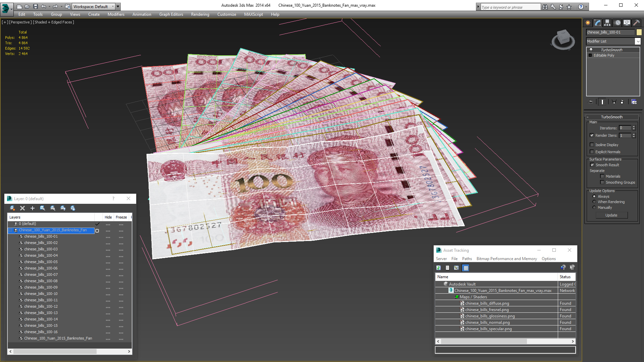This screenshot has width=644, height=362.
Task: Click the New Scene icon
Action: 19,6
